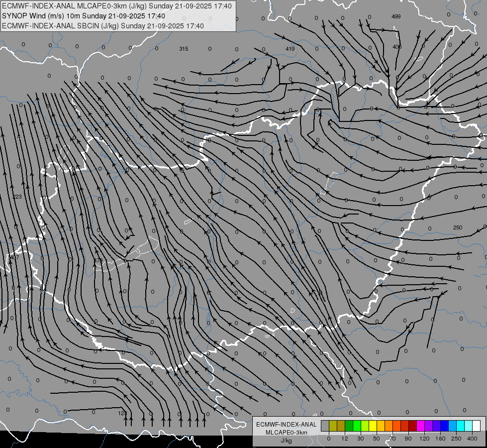Select the pure blue legend swatch
The height and width of the screenshot is (448, 487).
[x=445, y=426]
